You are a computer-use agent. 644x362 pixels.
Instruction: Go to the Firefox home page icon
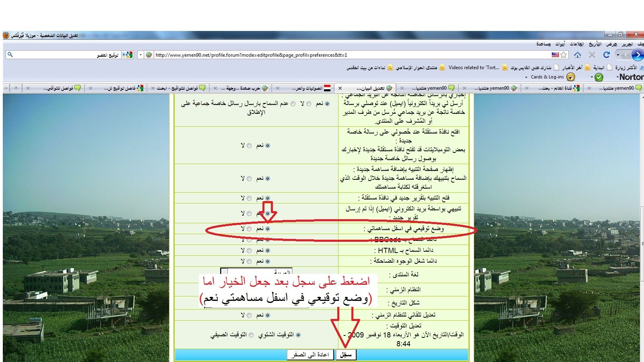point(577,55)
